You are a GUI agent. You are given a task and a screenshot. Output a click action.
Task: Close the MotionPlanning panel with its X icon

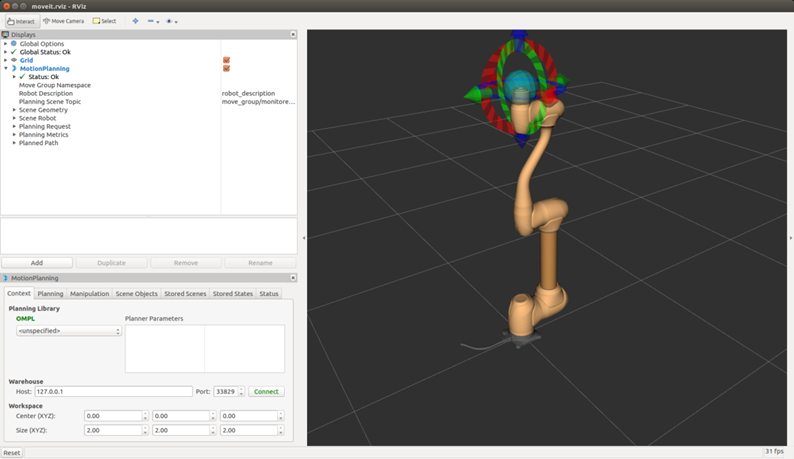(293, 278)
